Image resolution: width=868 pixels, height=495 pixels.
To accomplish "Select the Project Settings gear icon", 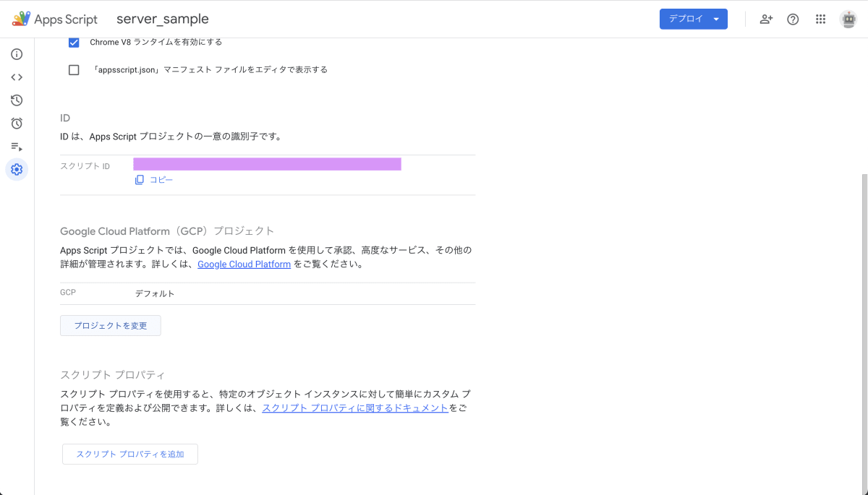I will [17, 170].
